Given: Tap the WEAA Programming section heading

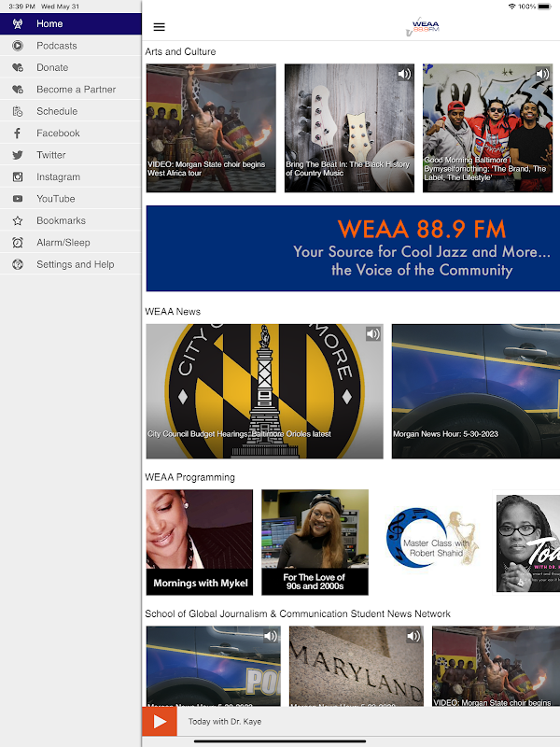Looking at the screenshot, I should pos(190,477).
